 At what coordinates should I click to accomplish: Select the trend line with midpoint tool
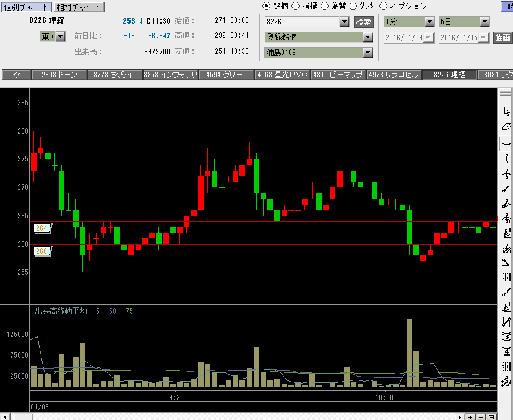tap(506, 292)
